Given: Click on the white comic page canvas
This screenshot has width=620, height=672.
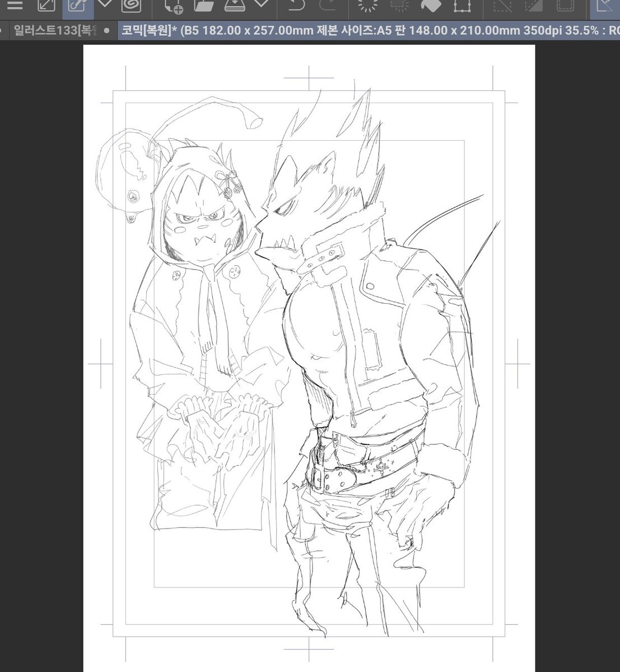Looking at the screenshot, I should 309,358.
